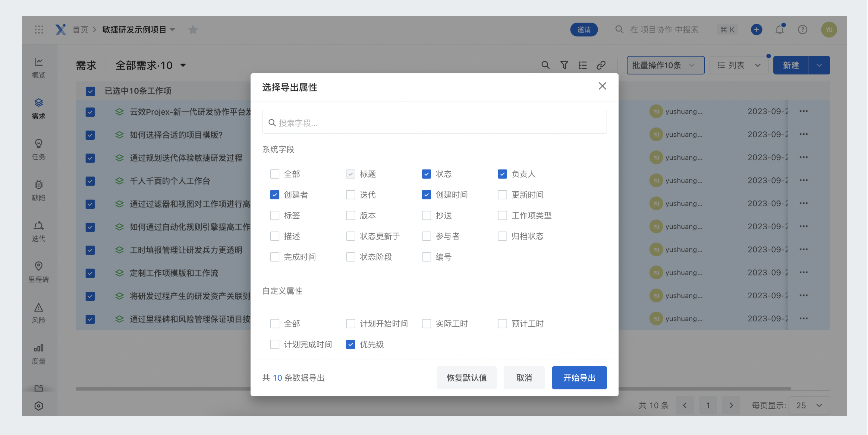868x435 pixels.
Task: Click the tree view list icon
Action: 583,65
